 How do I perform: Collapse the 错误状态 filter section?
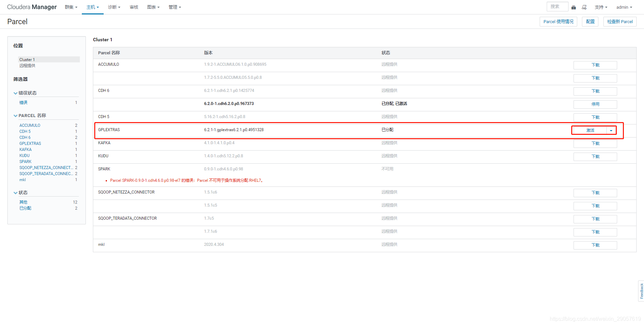pos(25,93)
